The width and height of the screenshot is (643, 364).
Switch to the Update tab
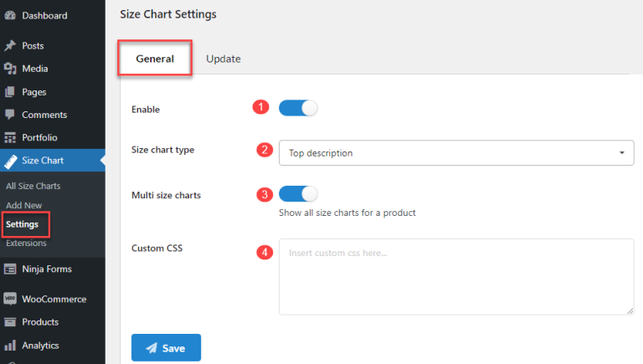click(x=223, y=59)
